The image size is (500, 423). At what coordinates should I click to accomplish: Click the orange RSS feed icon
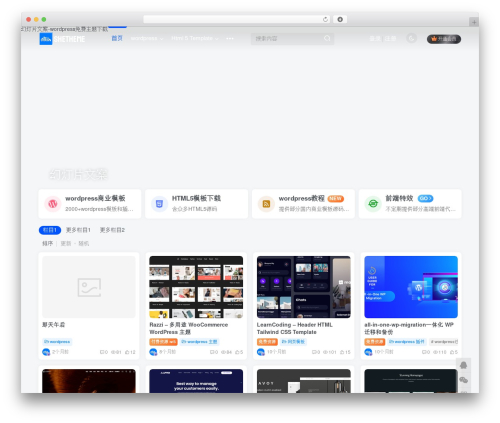[x=266, y=204]
